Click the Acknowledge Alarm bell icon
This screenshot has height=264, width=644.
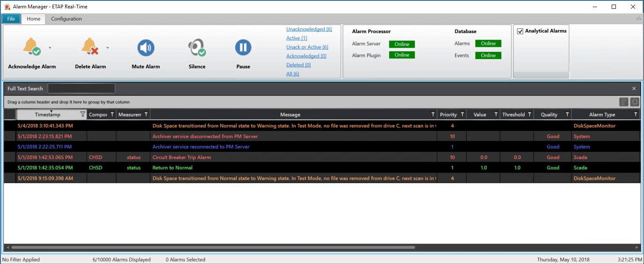32,47
